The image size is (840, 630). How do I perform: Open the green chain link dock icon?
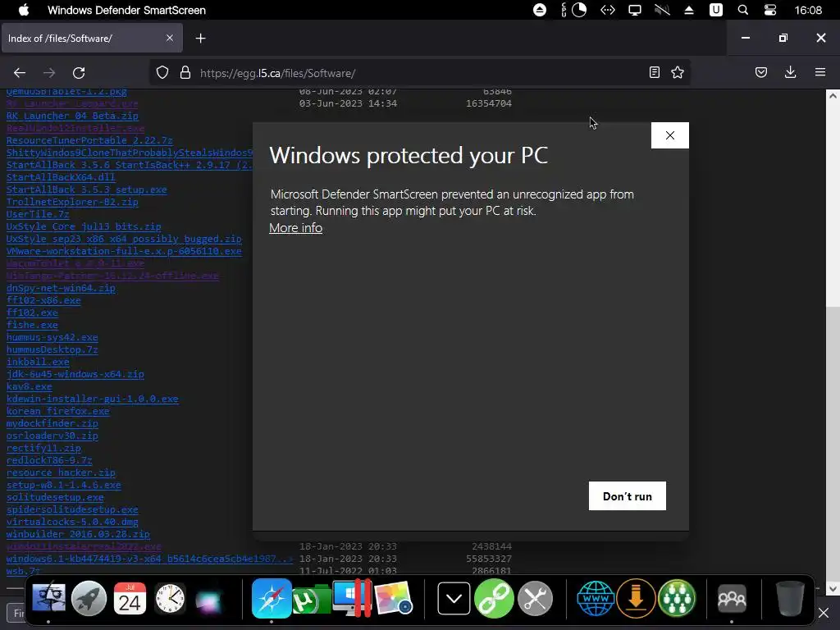[x=494, y=598]
